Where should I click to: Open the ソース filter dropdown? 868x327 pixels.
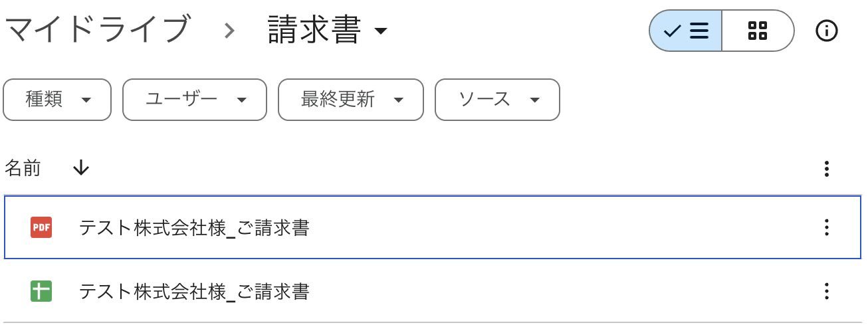pyautogui.click(x=496, y=100)
